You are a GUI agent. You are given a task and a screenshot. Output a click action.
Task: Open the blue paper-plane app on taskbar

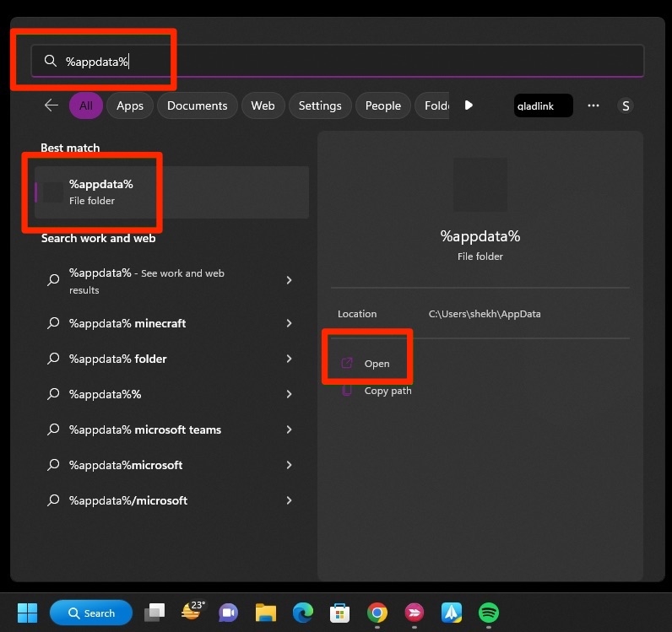click(452, 613)
